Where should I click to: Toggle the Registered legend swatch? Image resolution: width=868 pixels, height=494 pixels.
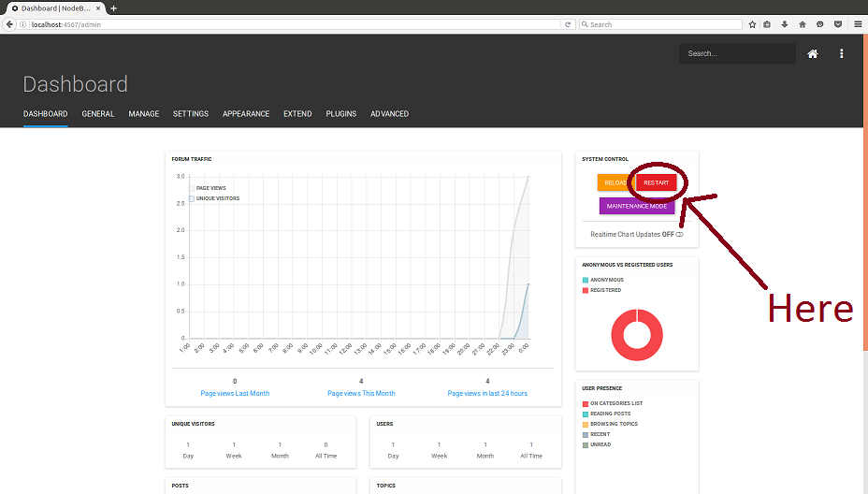pos(586,290)
